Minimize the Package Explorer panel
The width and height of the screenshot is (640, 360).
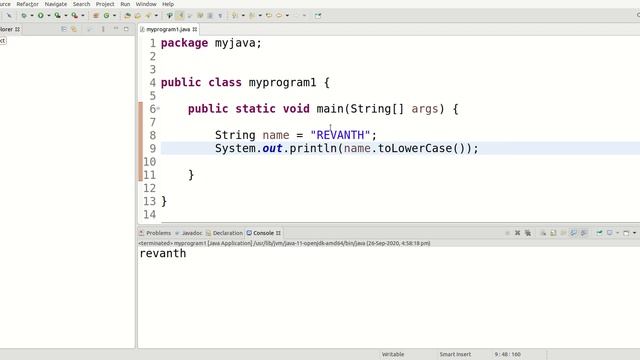(116, 29)
